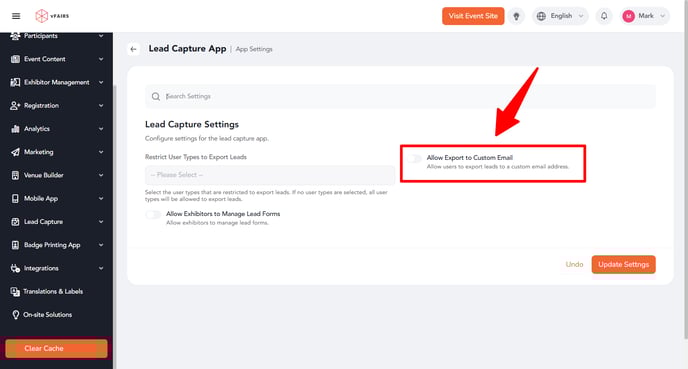
Task: Click the vFairs logo
Action: (52, 16)
